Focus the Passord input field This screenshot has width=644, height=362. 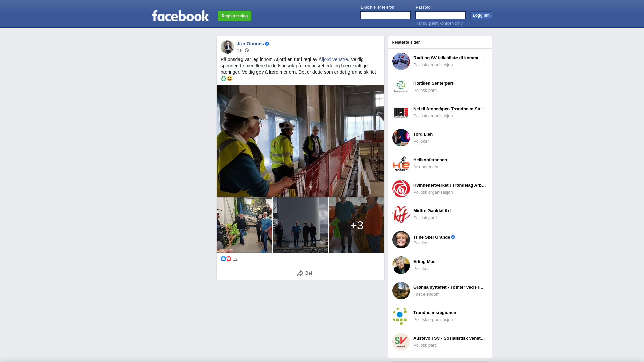(440, 15)
